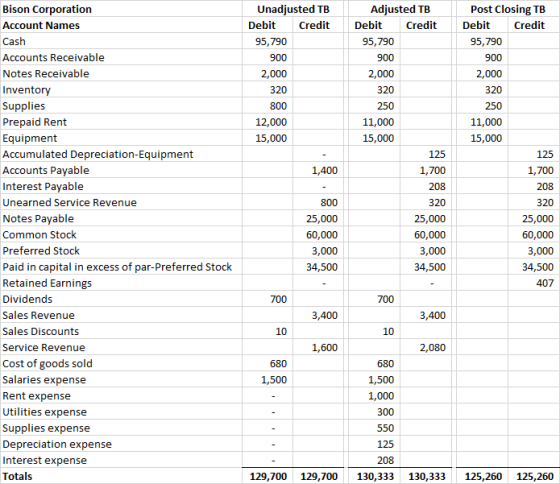Select the Unadjusted TB header
This screenshot has height=484, width=560.
[293, 9]
